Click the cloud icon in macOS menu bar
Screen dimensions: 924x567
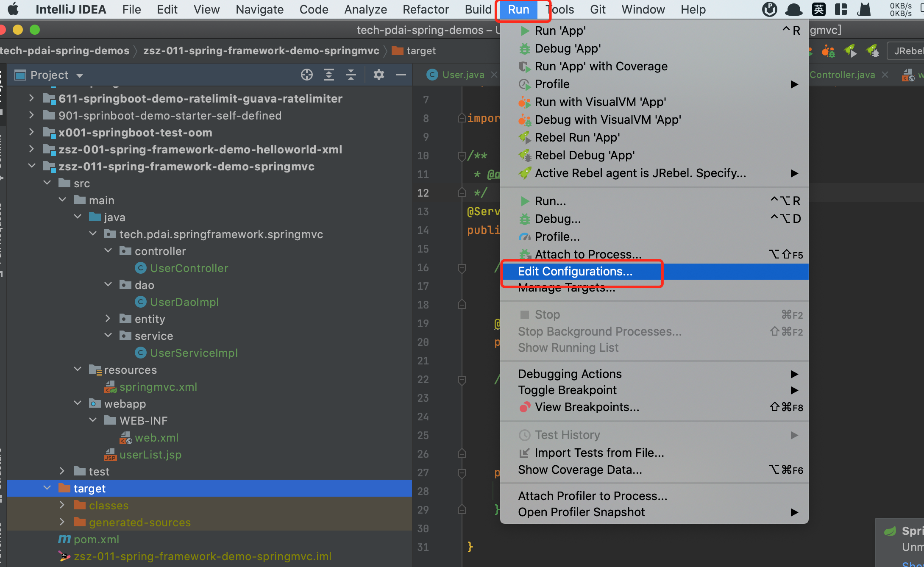(794, 9)
